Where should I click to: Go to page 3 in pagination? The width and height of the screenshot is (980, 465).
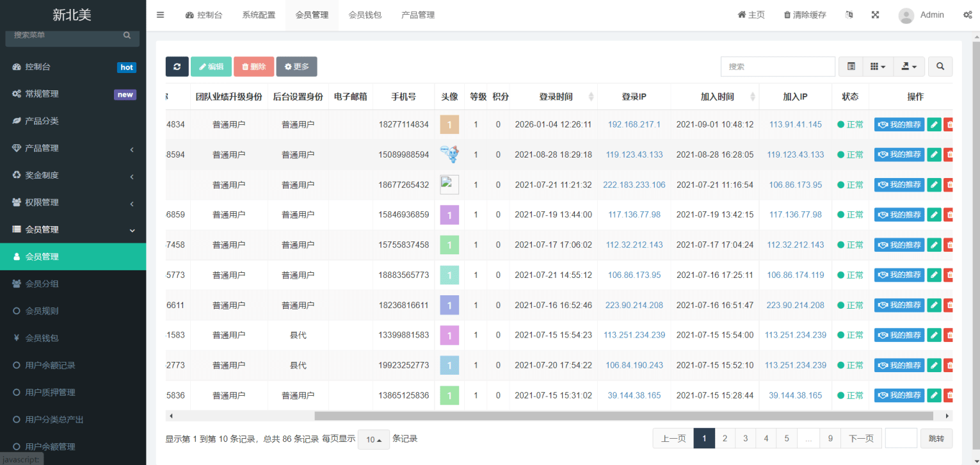coord(745,438)
